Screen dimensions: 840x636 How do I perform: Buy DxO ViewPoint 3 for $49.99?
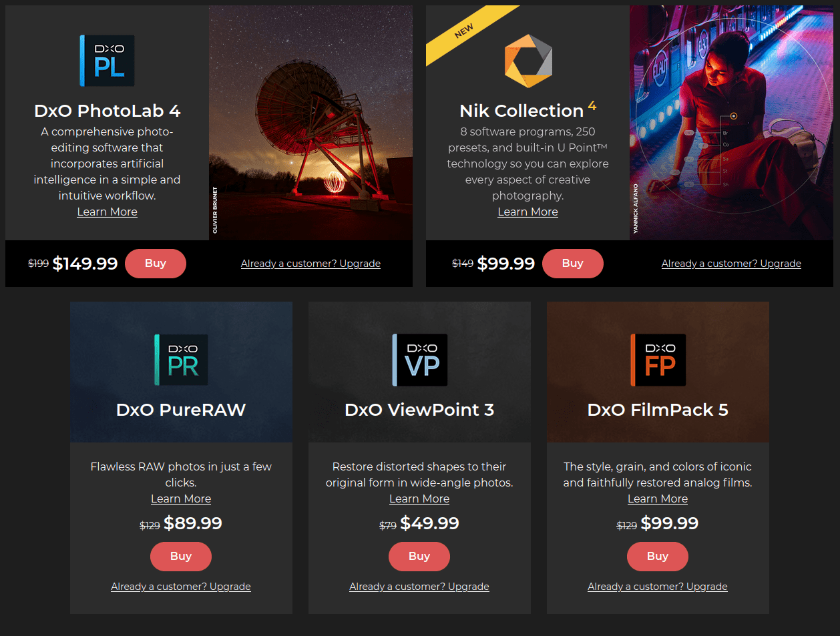(419, 556)
